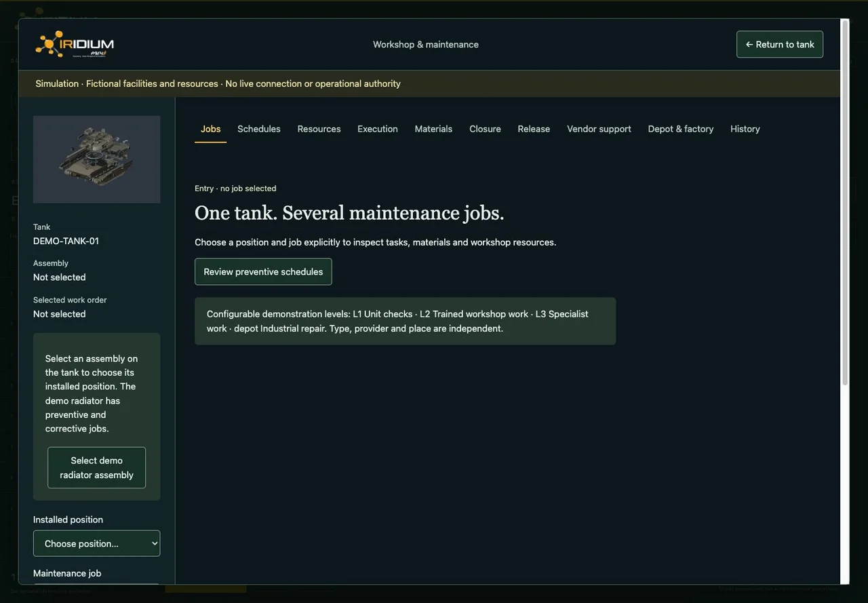Click the tank model thumbnail image
This screenshot has width=868, height=603.
[97, 159]
